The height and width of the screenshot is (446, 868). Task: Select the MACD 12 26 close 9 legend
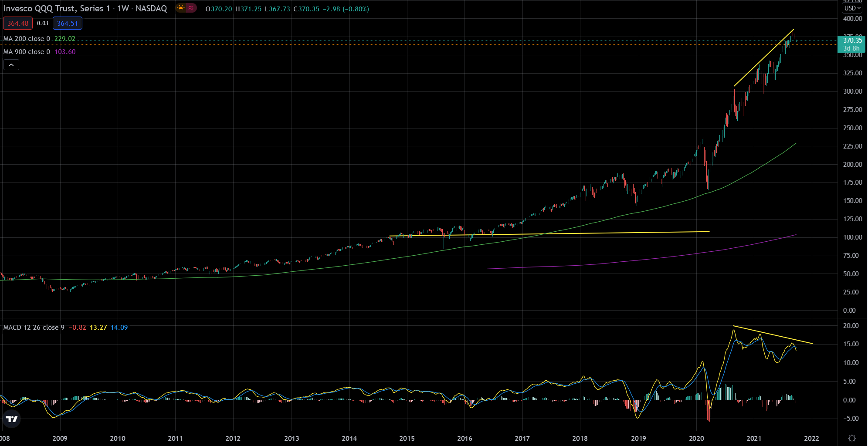(x=34, y=328)
